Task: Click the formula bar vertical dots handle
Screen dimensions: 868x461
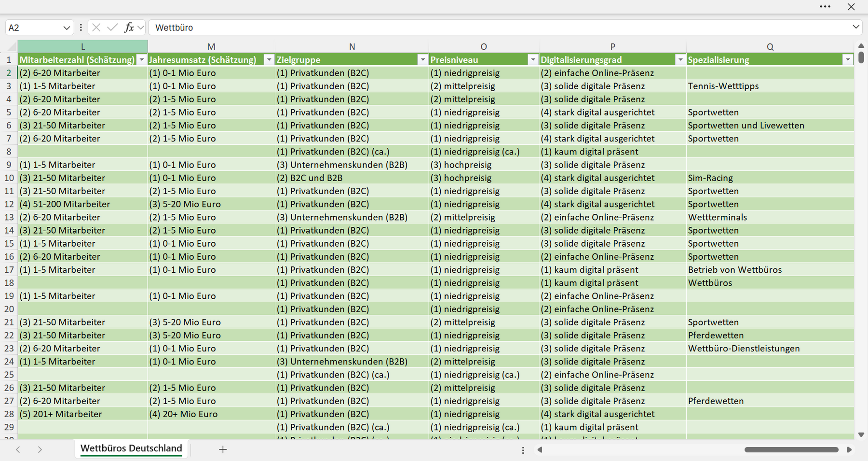Action: pos(81,28)
